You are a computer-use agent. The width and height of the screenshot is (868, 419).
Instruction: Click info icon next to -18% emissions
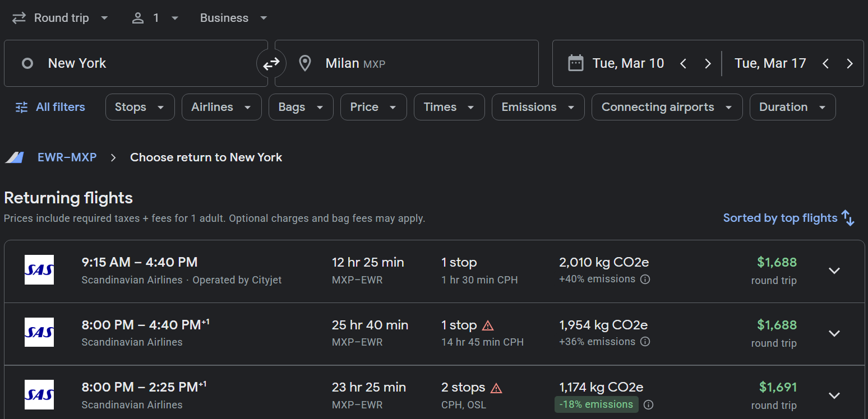(x=648, y=404)
